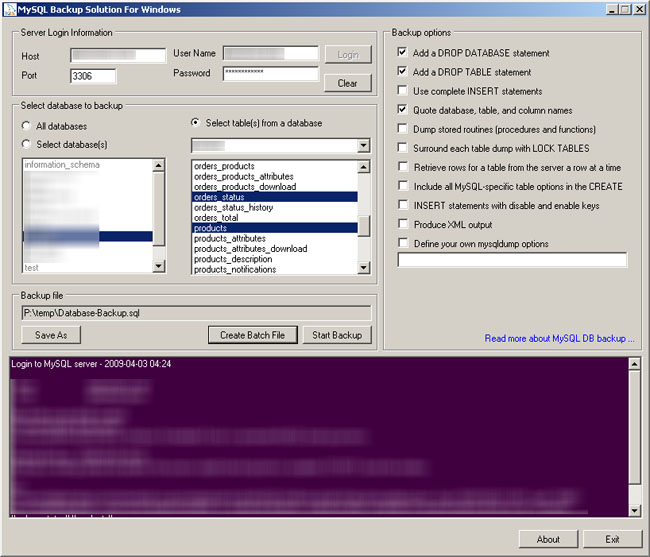Focus the Host input field
Image resolution: width=650 pixels, height=557 pixels.
(118, 56)
